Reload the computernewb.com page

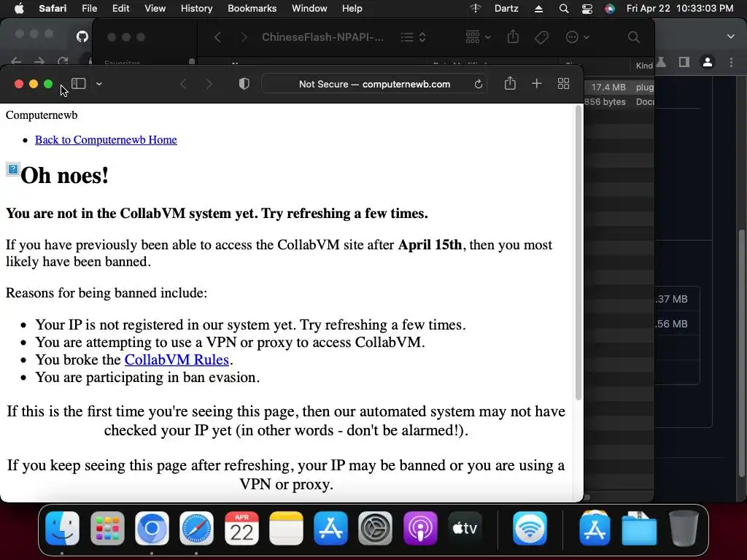tap(479, 85)
